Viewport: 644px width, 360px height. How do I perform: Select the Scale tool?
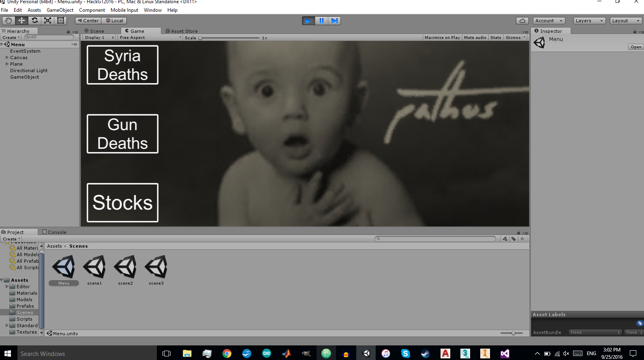(47, 20)
